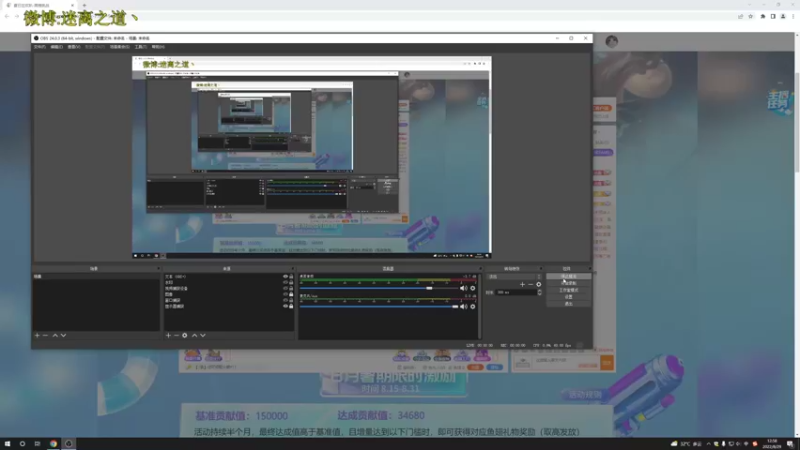Open the 文件 menu in OBS
Image resolution: width=800 pixels, height=450 pixels.
(40, 47)
